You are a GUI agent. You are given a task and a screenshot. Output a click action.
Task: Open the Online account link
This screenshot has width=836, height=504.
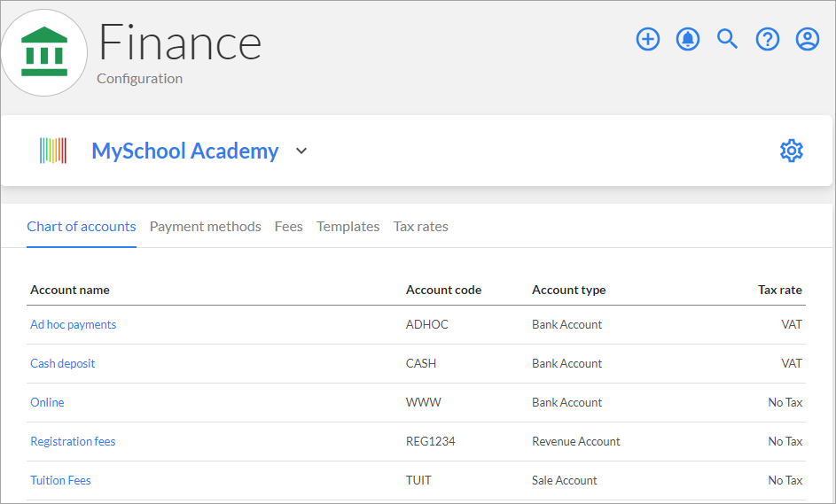(x=47, y=402)
